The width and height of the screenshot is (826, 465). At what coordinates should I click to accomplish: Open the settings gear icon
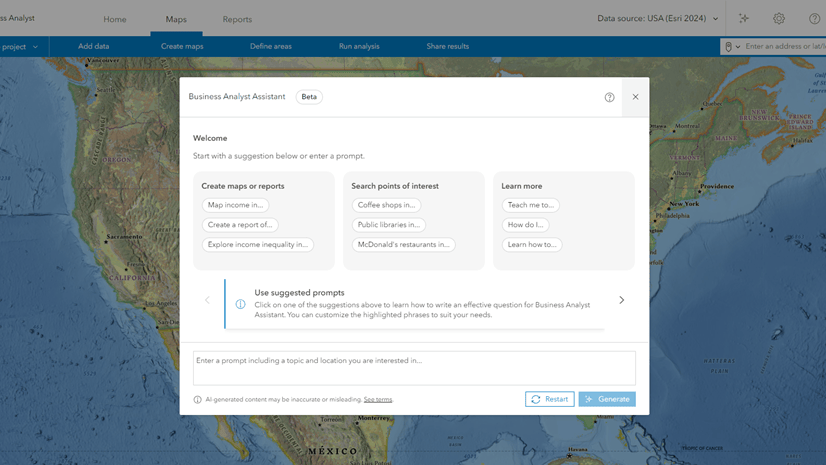click(779, 18)
